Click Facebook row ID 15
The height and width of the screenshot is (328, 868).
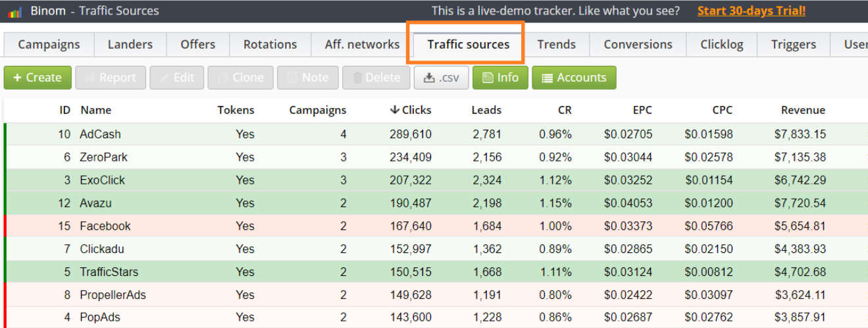click(64, 226)
